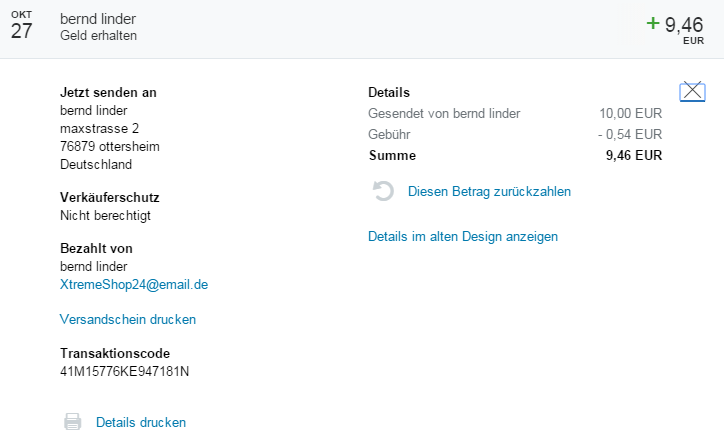Open the Diesen Betrag zurückzahlen link
Screen dimensions: 724x444
(x=489, y=191)
